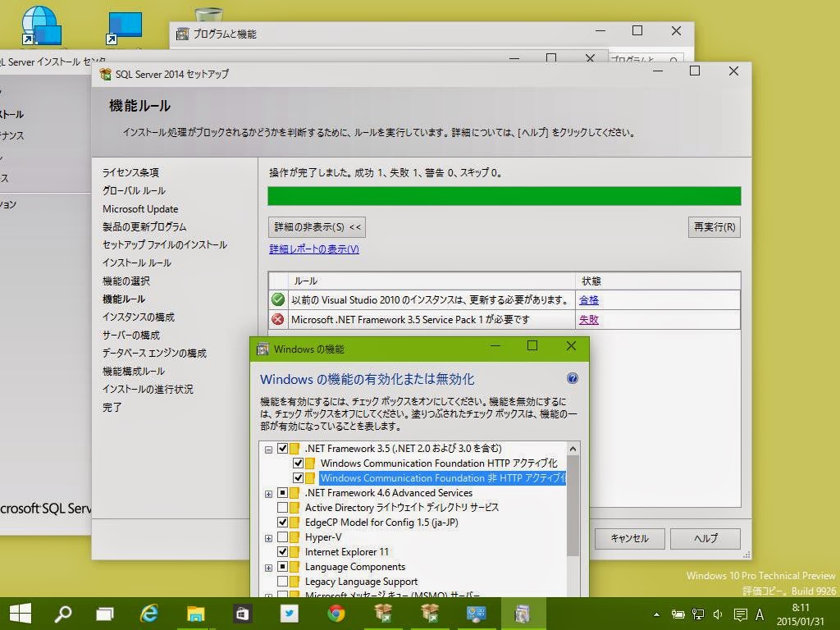Select active Windows Features taskbar icon
Image resolution: width=840 pixels, height=630 pixels.
[x=522, y=614]
